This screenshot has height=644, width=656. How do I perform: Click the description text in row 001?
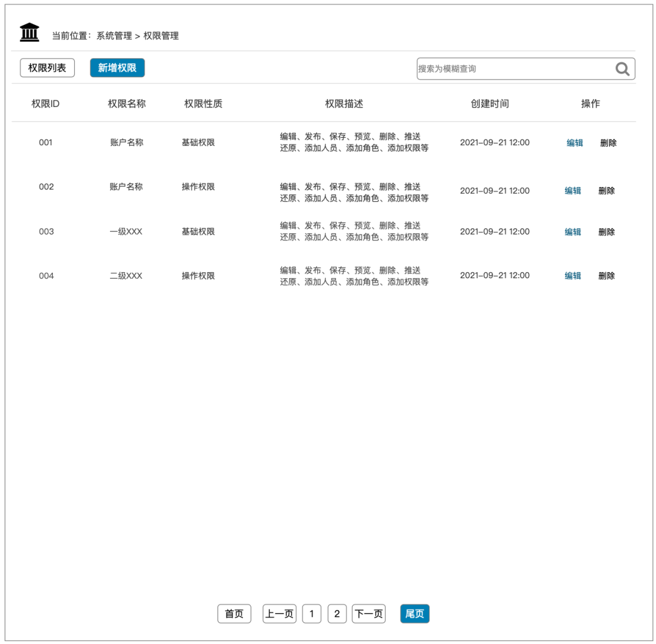click(x=354, y=142)
